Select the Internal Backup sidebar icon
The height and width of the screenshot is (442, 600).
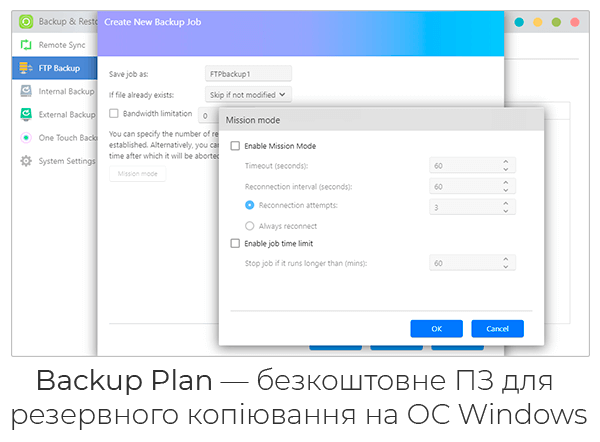[x=26, y=91]
